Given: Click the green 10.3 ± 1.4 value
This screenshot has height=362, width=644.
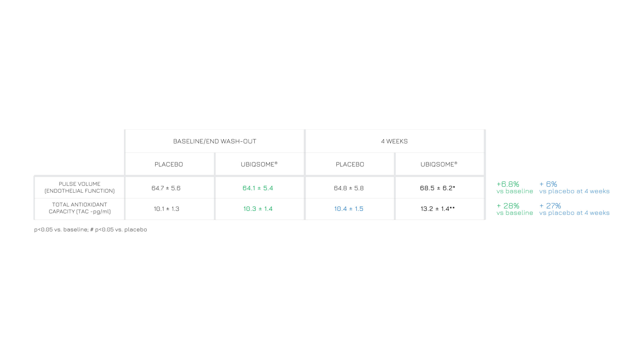Looking at the screenshot, I should pos(258,209).
